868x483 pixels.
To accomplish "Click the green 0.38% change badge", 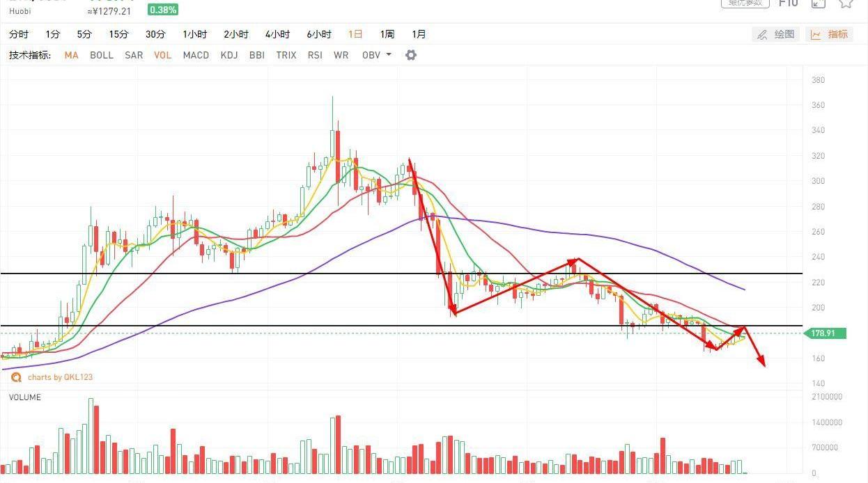I will (x=163, y=10).
